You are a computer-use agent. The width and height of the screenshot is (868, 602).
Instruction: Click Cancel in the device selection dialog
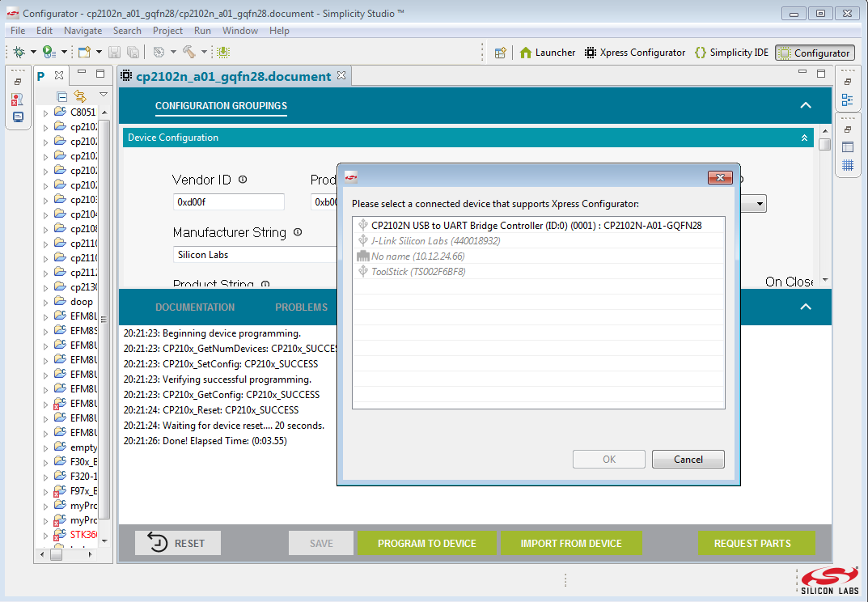pos(688,459)
